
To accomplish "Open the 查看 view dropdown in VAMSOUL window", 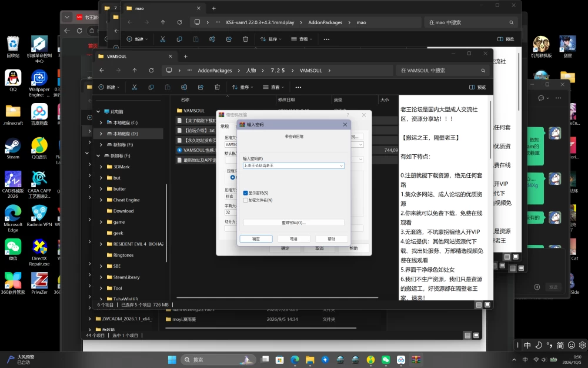I will (x=273, y=87).
